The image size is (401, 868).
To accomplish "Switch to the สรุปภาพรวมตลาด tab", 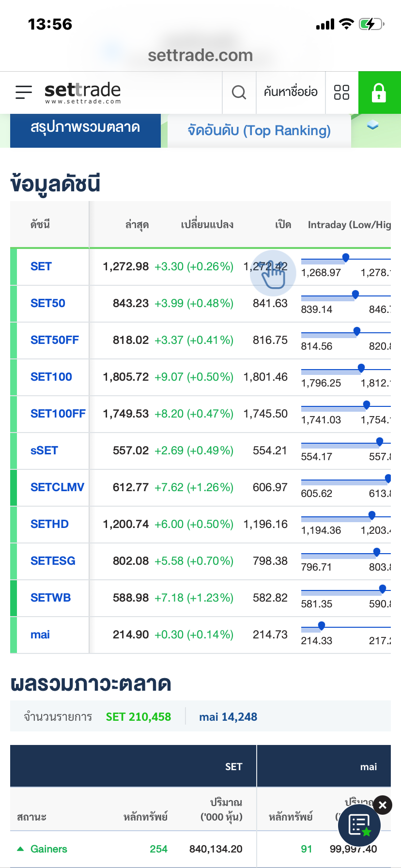I will click(85, 128).
